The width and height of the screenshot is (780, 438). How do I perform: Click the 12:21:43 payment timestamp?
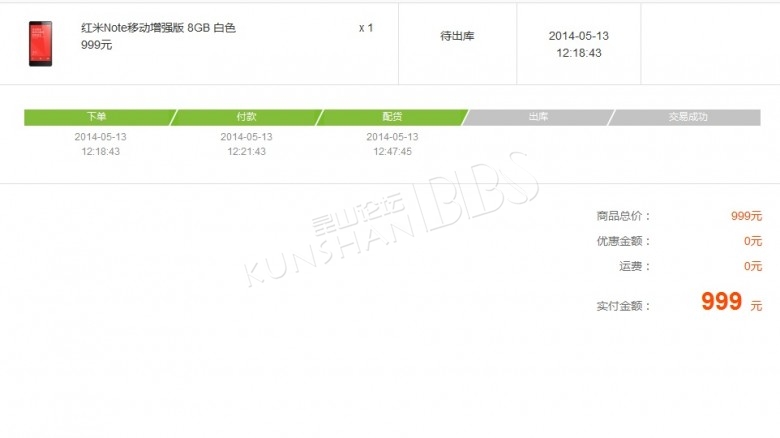click(246, 151)
